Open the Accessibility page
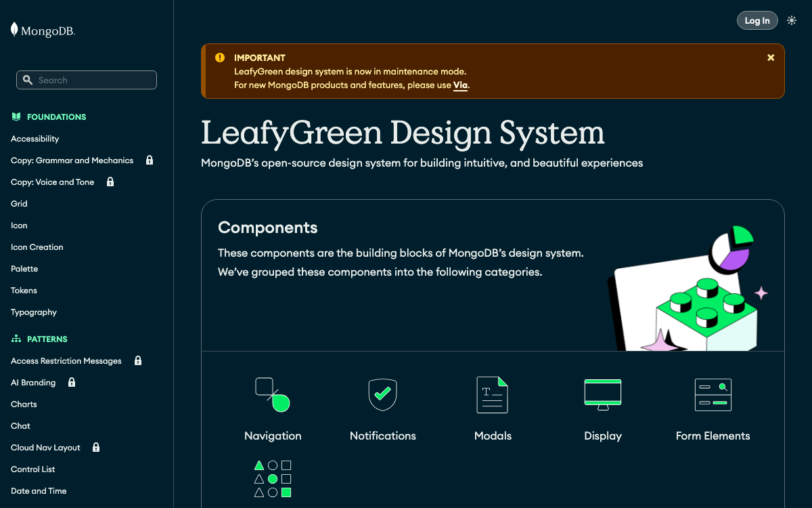Viewport: 812px width, 508px height. click(35, 139)
